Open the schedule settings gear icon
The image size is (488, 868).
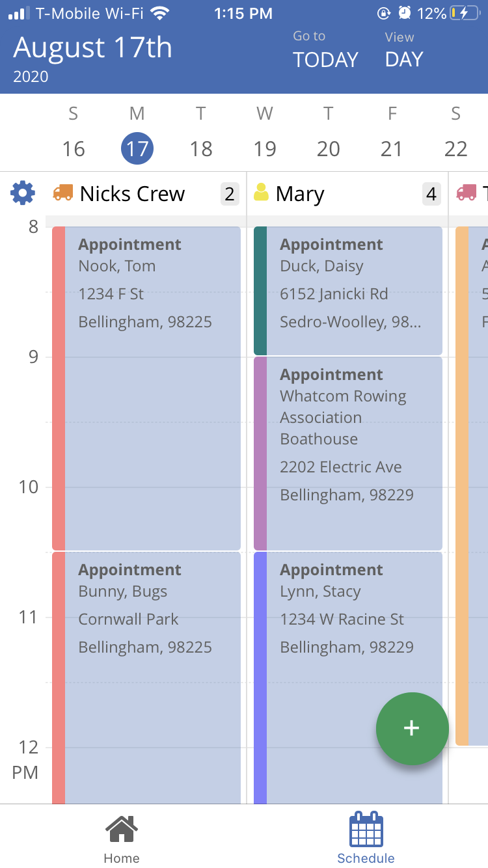coord(22,193)
